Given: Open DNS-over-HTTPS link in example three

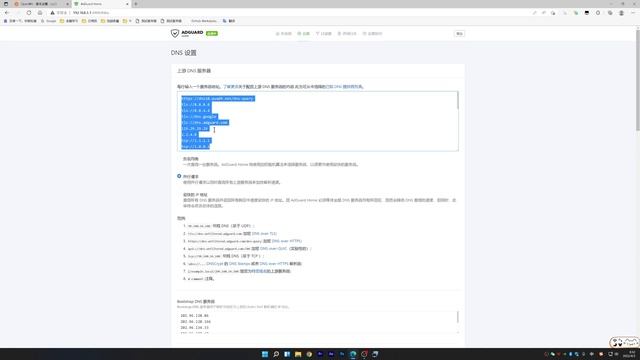Looking at the screenshot, I should (x=287, y=241).
